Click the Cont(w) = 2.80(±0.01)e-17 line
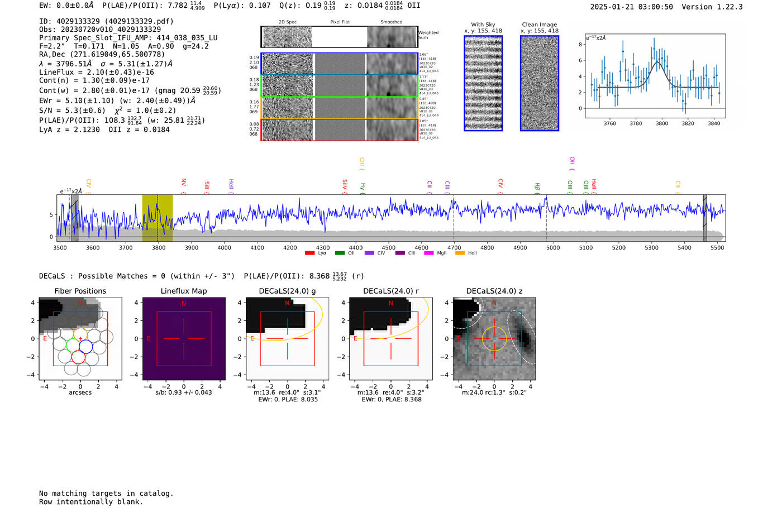Image resolution: width=782 pixels, height=532 pixels. (130, 90)
